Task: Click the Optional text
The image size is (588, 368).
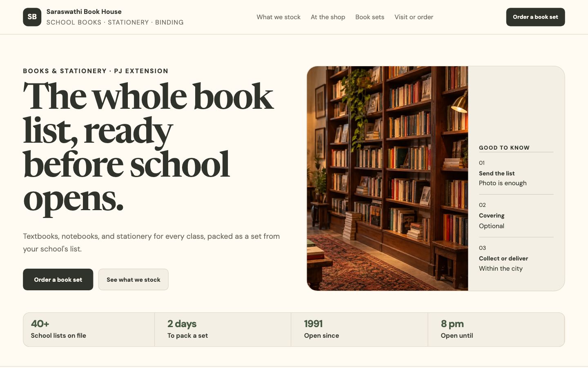Action: [492, 226]
